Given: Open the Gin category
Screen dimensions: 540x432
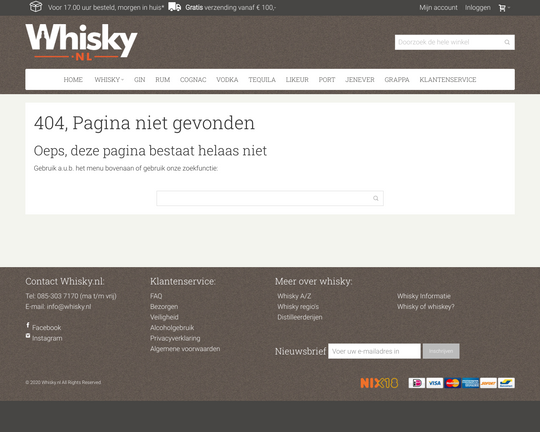Looking at the screenshot, I should [x=139, y=80].
